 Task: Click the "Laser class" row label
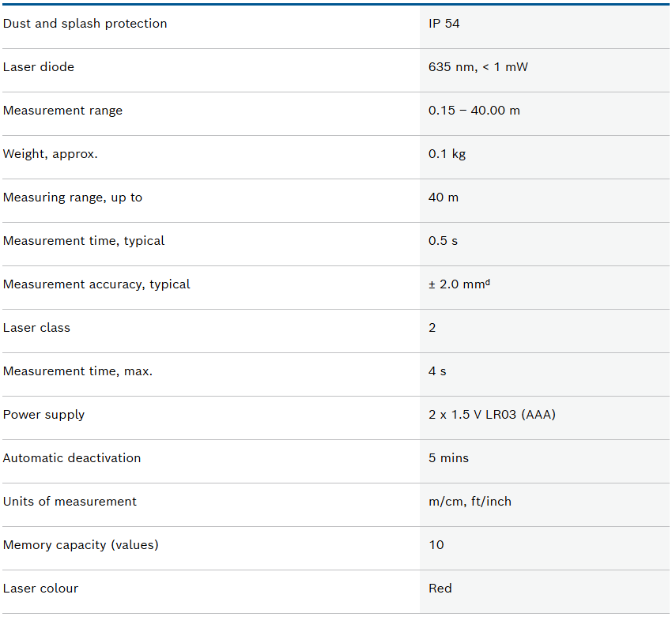click(x=36, y=328)
